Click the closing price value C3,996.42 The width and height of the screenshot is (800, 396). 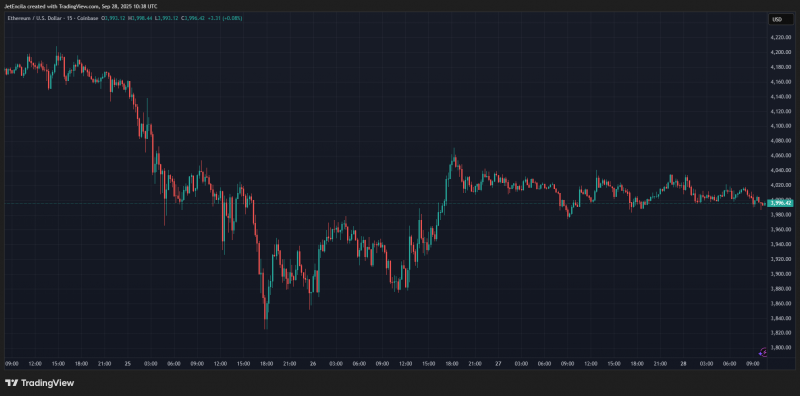click(194, 18)
